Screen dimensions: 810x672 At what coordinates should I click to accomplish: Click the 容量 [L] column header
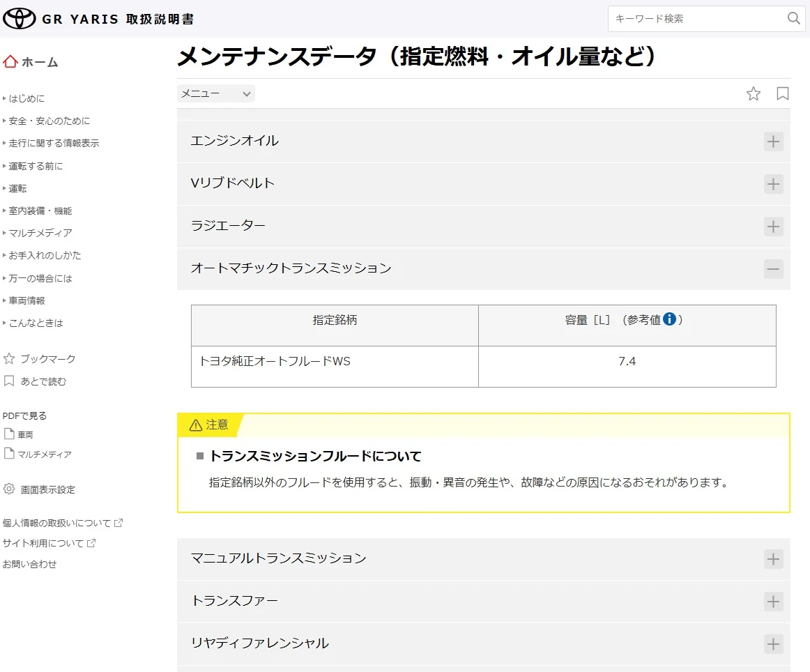627,326
